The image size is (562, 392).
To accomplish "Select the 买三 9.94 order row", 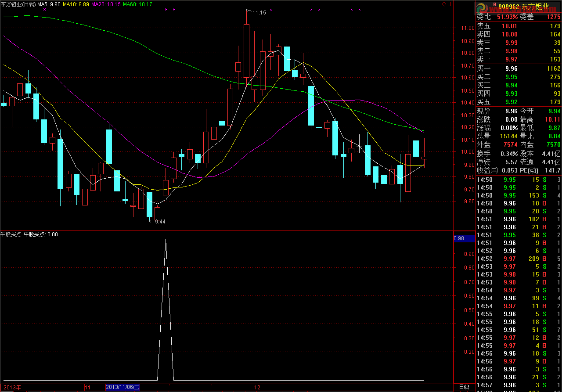I will coord(519,85).
